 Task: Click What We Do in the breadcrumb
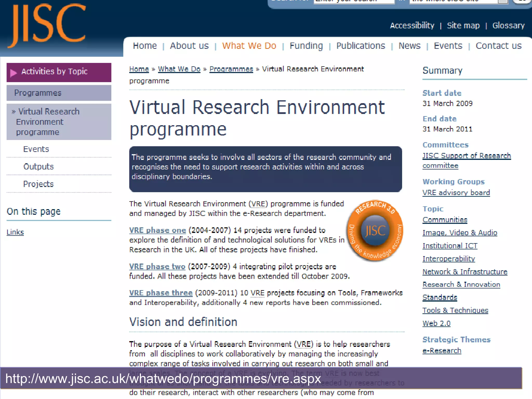[x=179, y=69]
